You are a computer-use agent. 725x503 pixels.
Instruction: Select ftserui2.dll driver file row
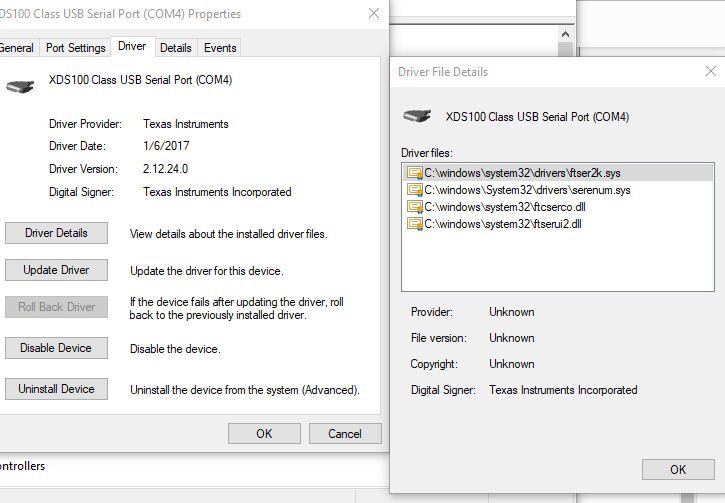(558, 224)
